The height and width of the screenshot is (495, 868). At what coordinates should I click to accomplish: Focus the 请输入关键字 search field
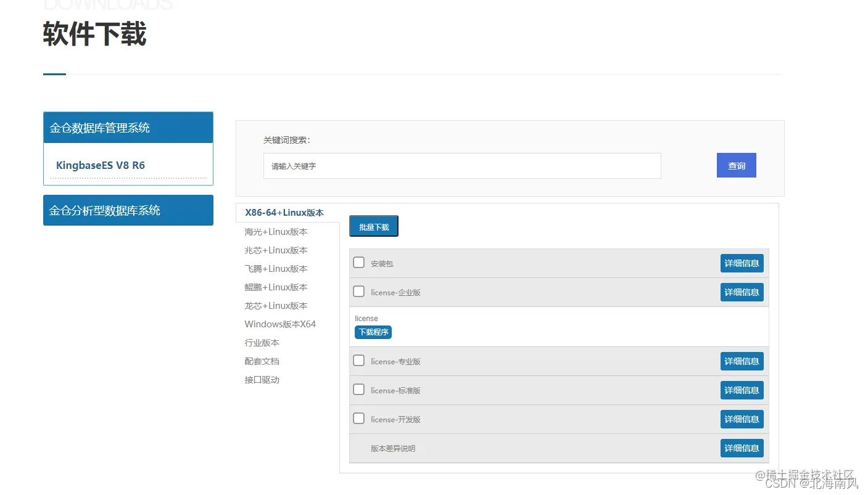click(x=462, y=166)
